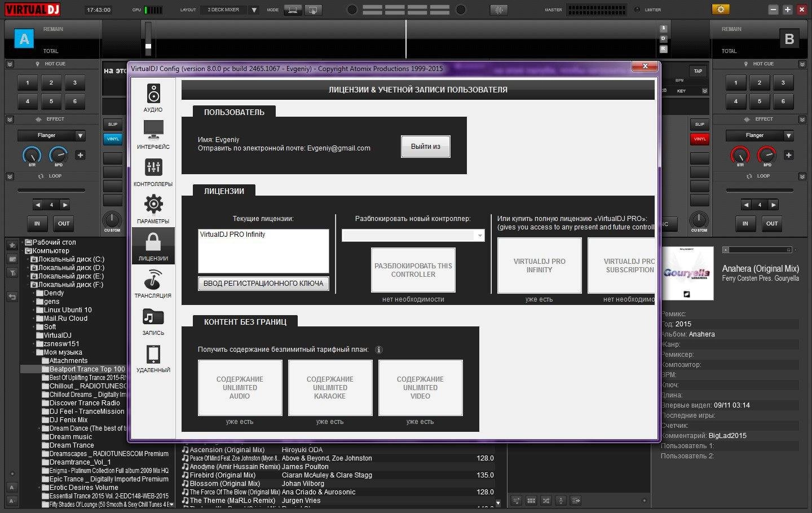Open the 2 DECK MIXER layout dropdown
The width and height of the screenshot is (812, 513).
click(254, 10)
